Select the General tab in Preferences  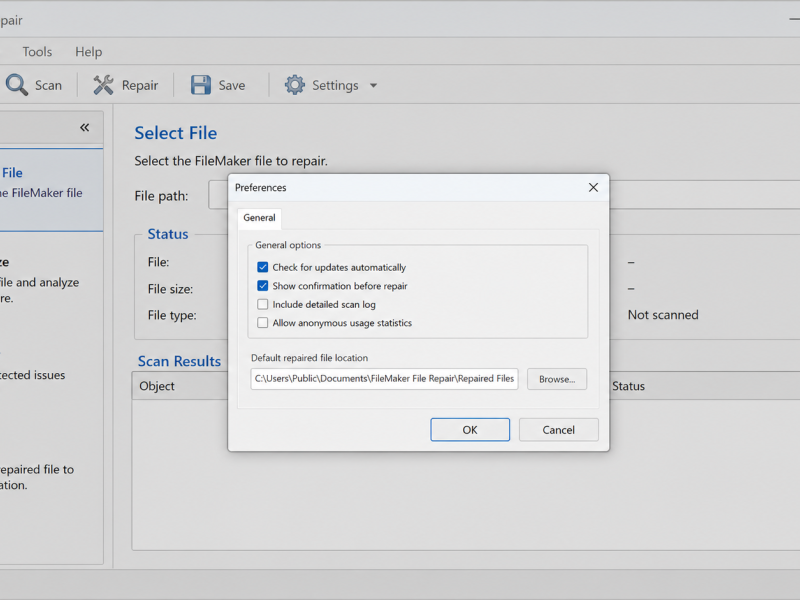point(259,218)
